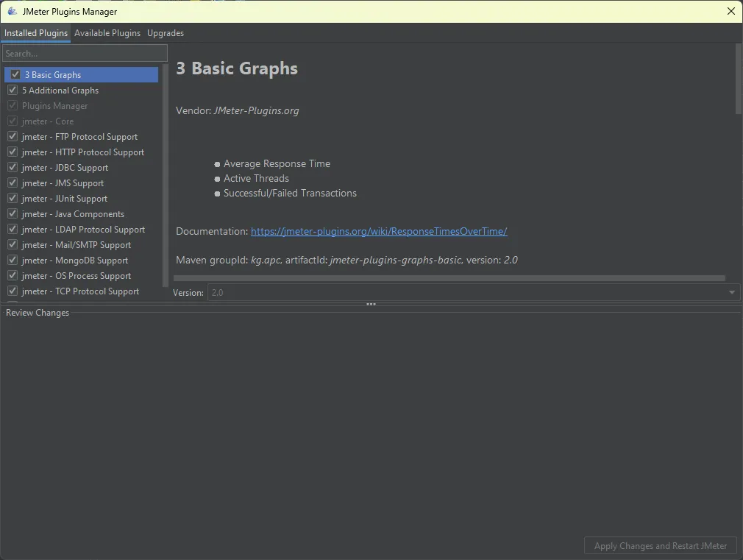The image size is (743, 560).
Task: Toggle the jmeter - JDBC Support checkbox
Action: pyautogui.click(x=13, y=167)
